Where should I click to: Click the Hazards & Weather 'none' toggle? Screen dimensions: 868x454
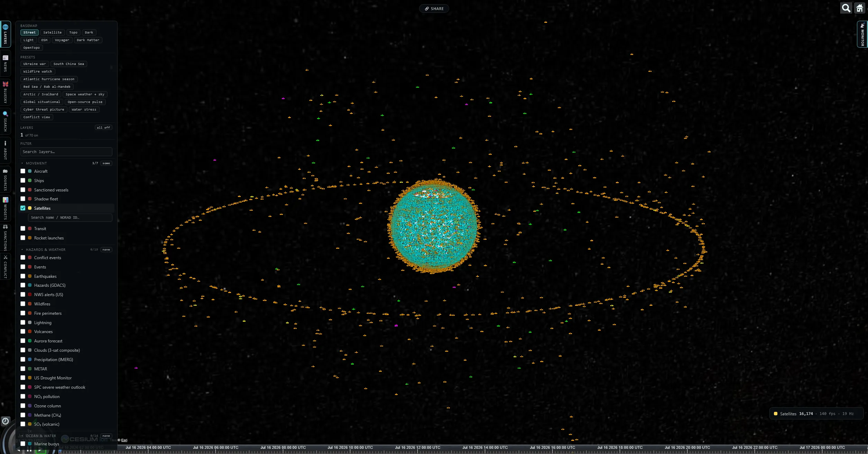pyautogui.click(x=106, y=249)
